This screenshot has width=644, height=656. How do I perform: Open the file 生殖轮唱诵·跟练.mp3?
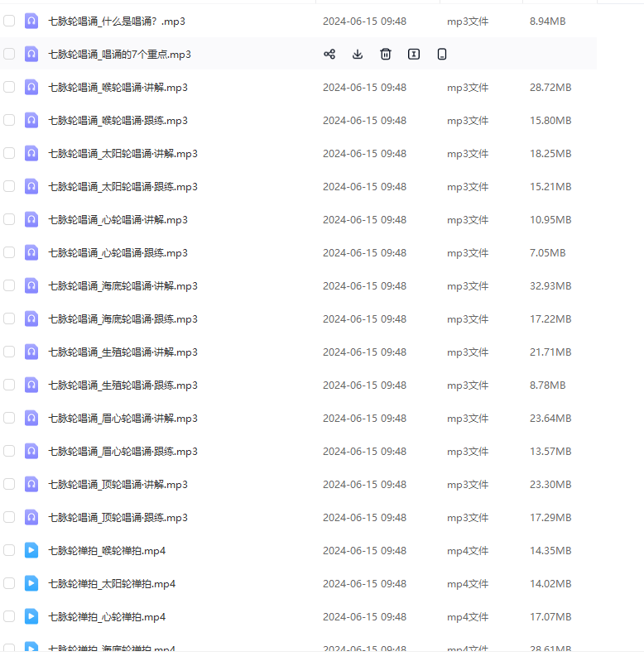[123, 385]
